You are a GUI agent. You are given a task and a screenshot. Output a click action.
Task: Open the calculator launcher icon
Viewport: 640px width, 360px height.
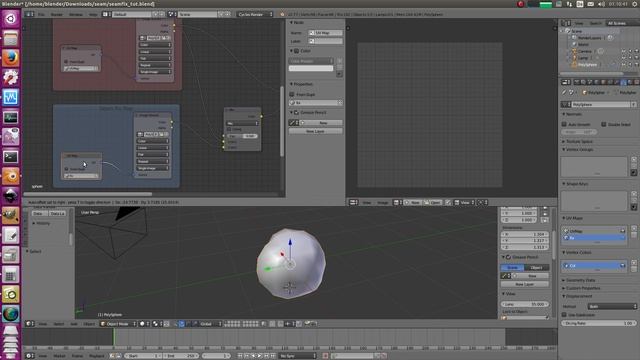[x=11, y=274]
